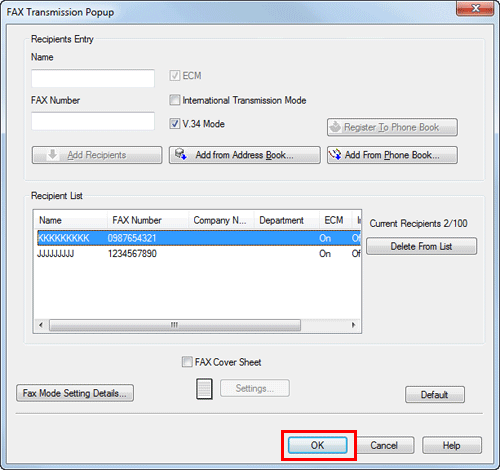Click the FAX cover sheet preview icon

tap(204, 388)
